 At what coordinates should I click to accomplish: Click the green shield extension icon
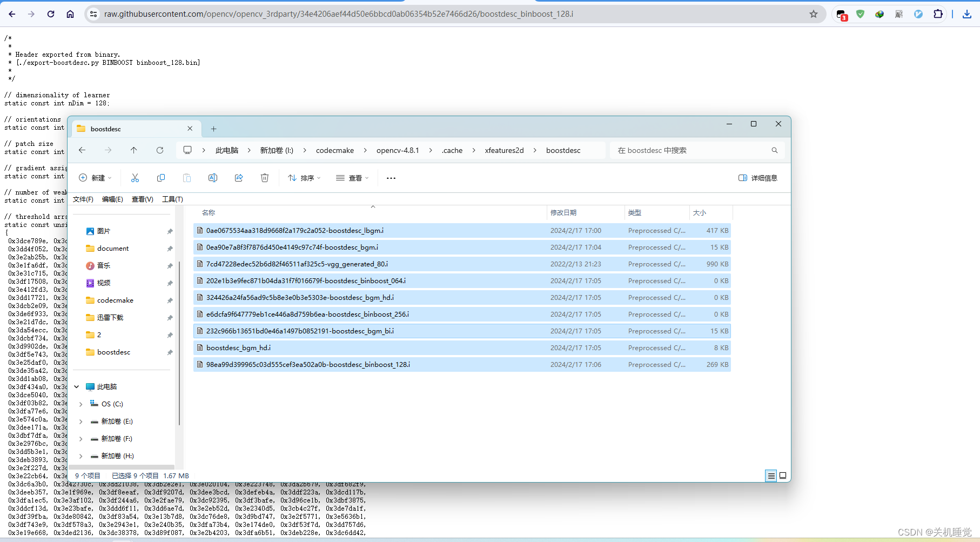click(860, 14)
